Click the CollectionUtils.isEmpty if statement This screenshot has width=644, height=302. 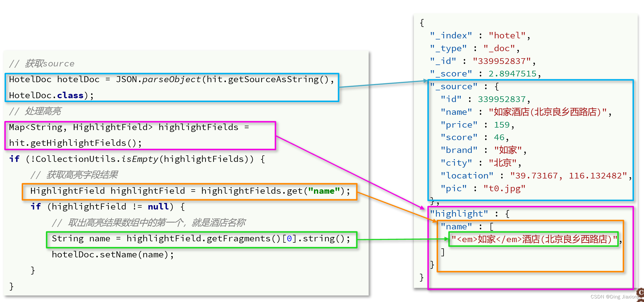(137, 159)
